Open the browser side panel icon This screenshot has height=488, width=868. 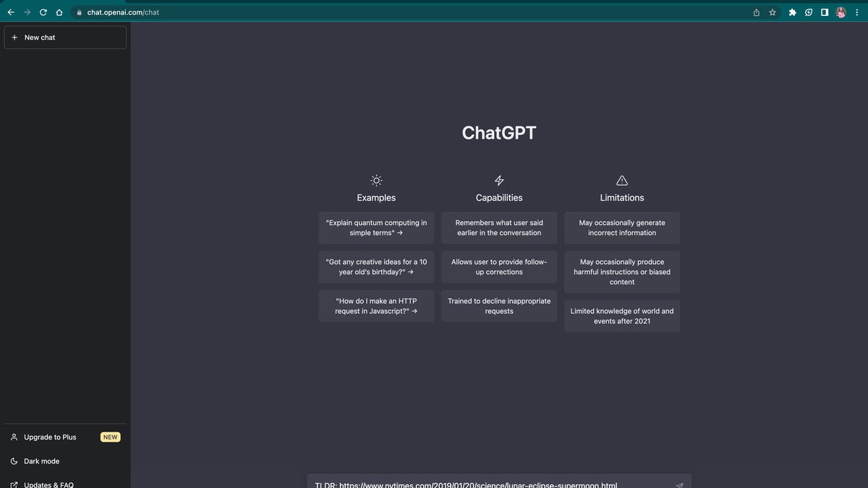825,12
